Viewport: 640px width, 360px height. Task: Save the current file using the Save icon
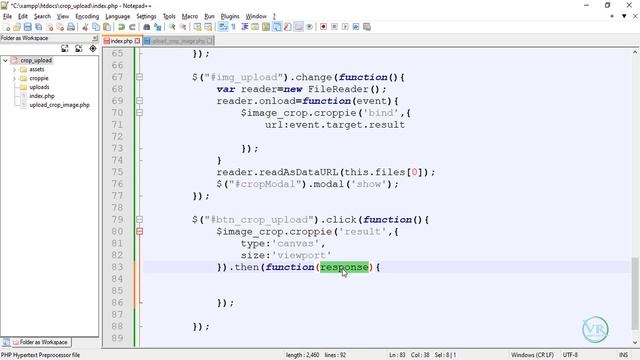tap(28, 27)
